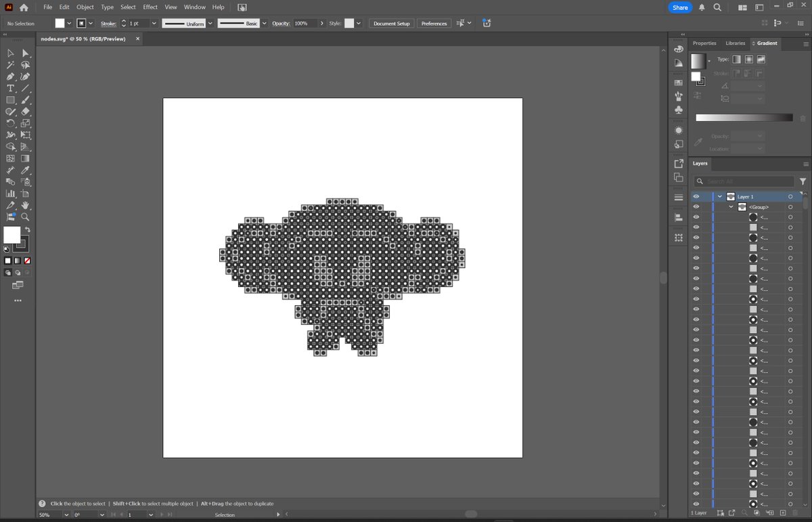Select the Eraser tool

click(25, 111)
